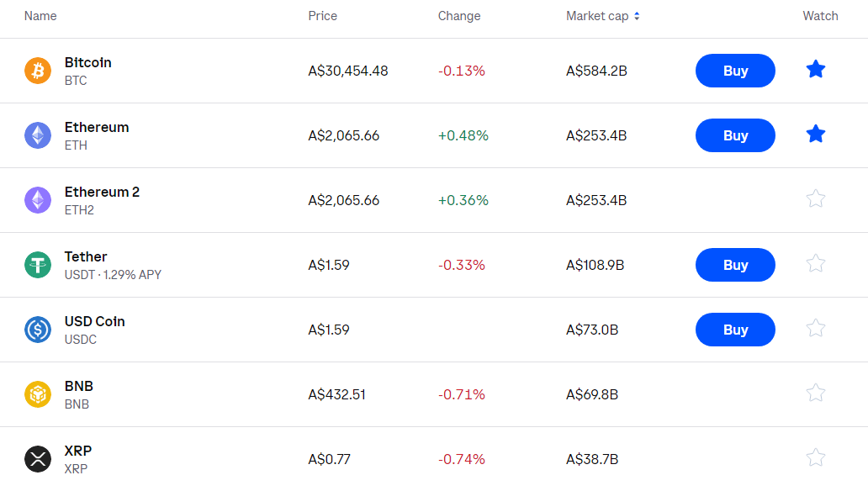Select Bitcoin change -0.13%
The height and width of the screenshot is (491, 868).
[x=462, y=71]
